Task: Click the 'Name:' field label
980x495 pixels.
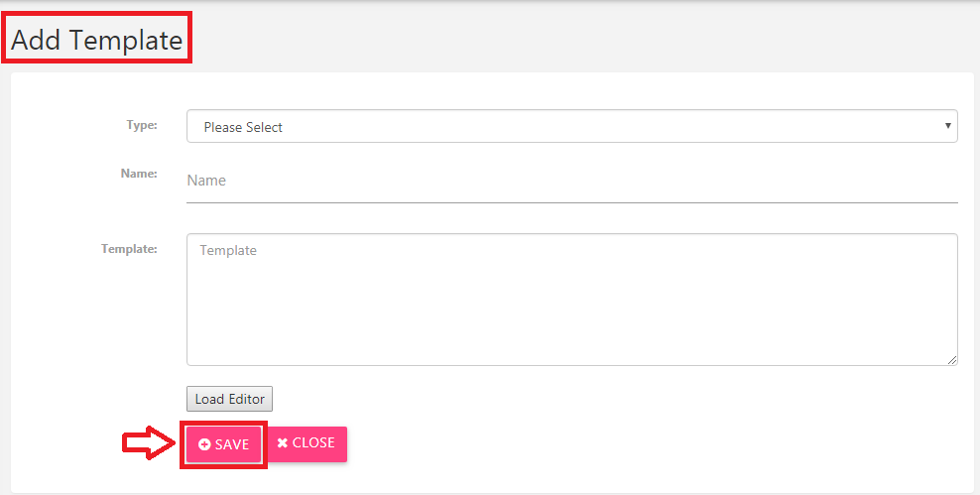Action: click(139, 174)
